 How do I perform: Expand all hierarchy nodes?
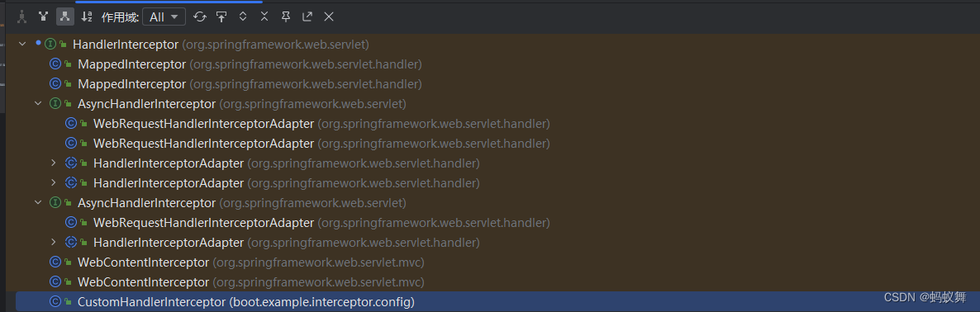[x=243, y=17]
